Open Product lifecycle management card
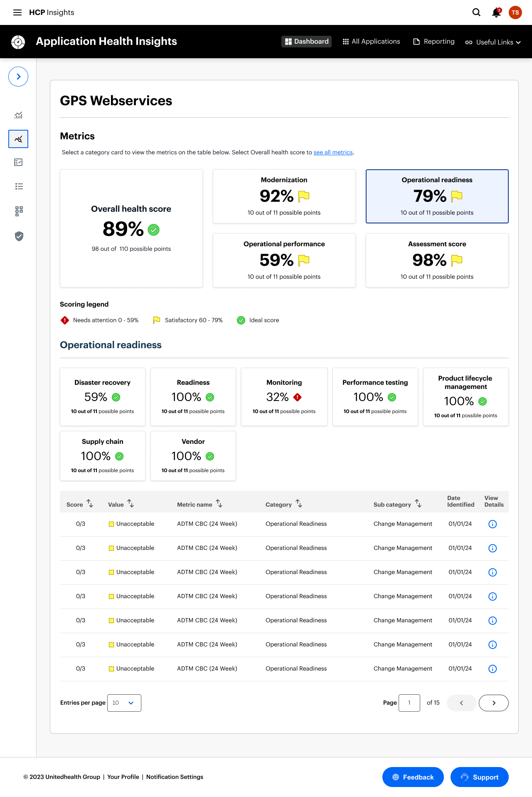 [x=466, y=397]
